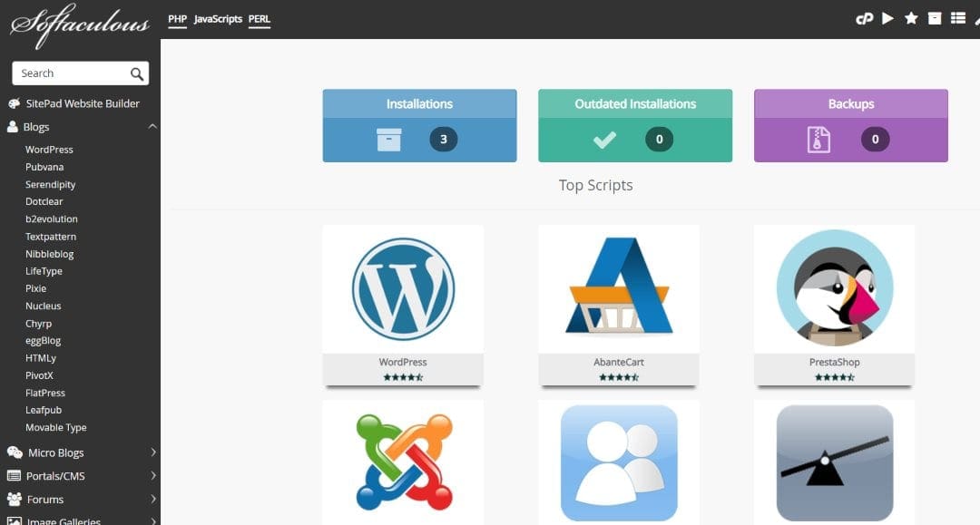
Task: Click the Outdated Installations count badge
Action: 660,140
